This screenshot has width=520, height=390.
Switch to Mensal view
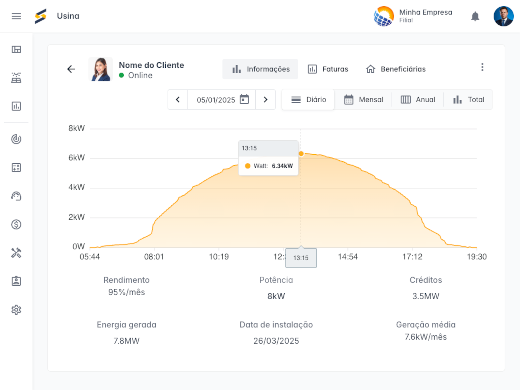pyautogui.click(x=363, y=100)
